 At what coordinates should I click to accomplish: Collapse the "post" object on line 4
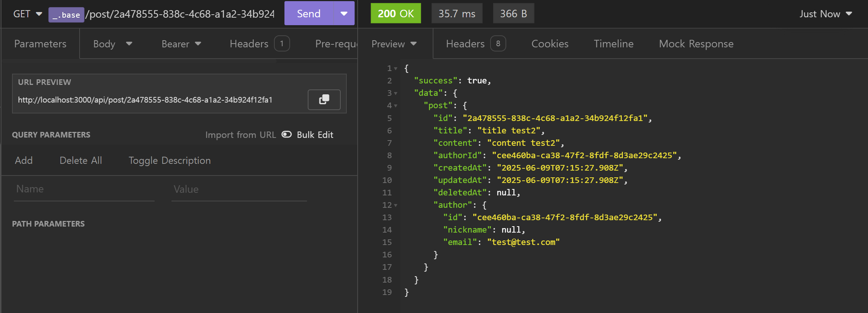click(396, 106)
